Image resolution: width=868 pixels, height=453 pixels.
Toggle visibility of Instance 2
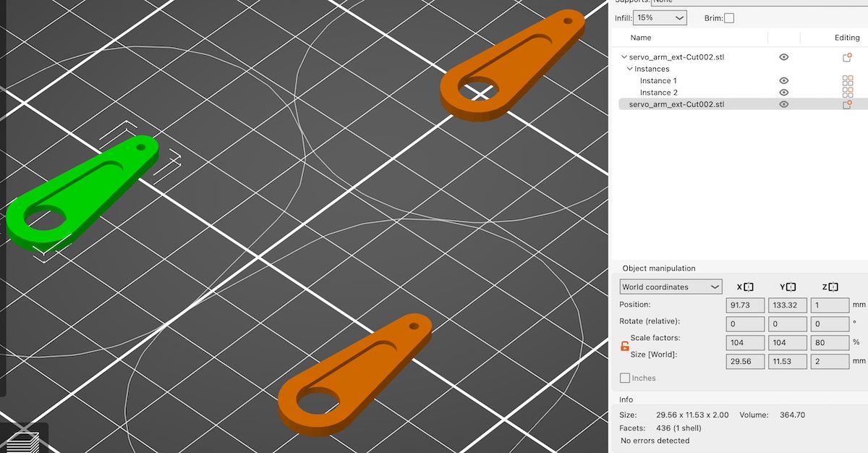tap(784, 93)
